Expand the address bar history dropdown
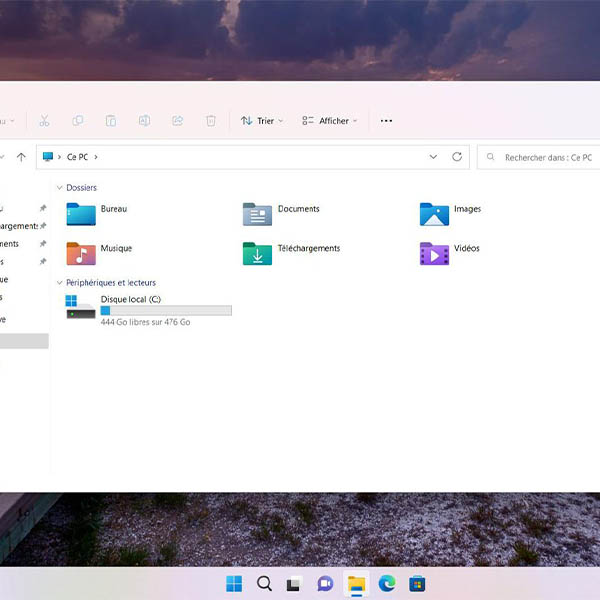Image resolution: width=600 pixels, height=600 pixels. pos(433,157)
